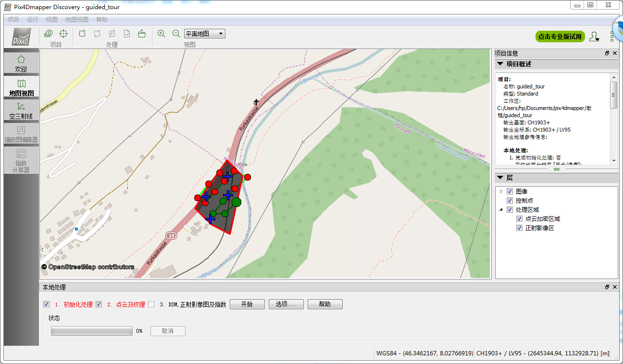Image resolution: width=623 pixels, height=364 pixels.
Task: Enable the 3. DSM,正射影像图及指数 checkbox
Action: pos(151,304)
